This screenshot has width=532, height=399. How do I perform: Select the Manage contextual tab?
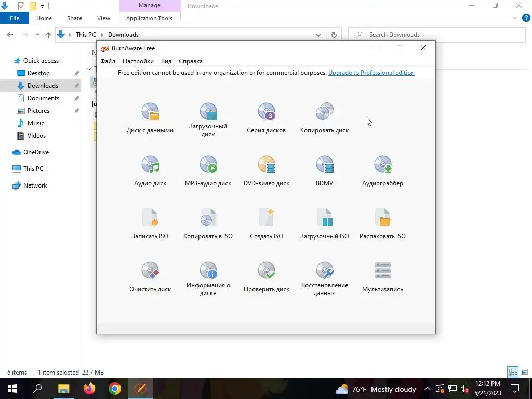click(x=149, y=5)
